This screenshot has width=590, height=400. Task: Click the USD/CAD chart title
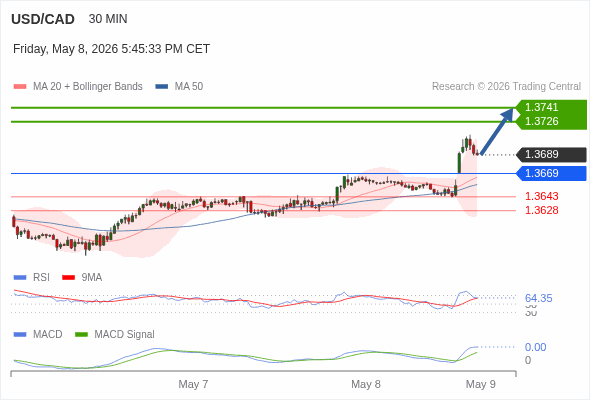[x=43, y=19]
